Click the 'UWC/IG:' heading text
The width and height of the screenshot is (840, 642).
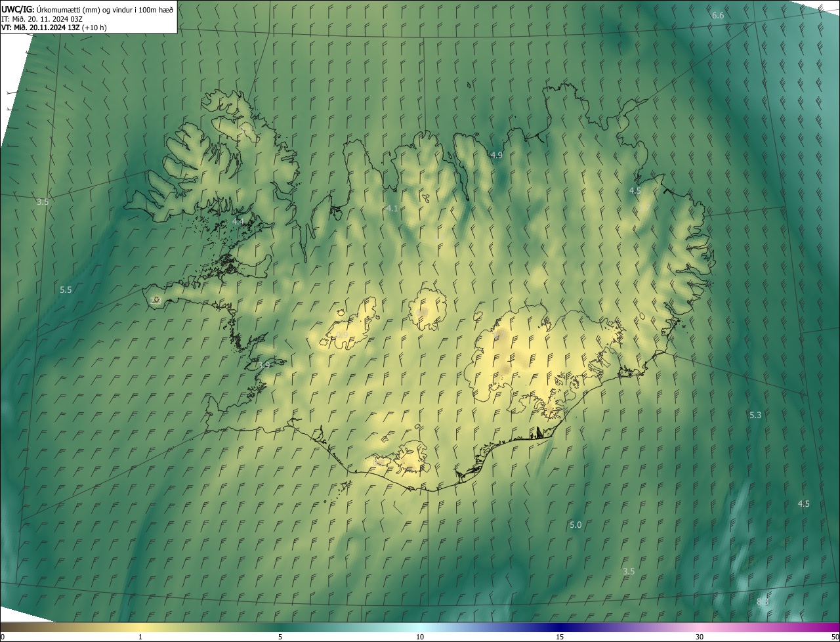[x=18, y=9]
